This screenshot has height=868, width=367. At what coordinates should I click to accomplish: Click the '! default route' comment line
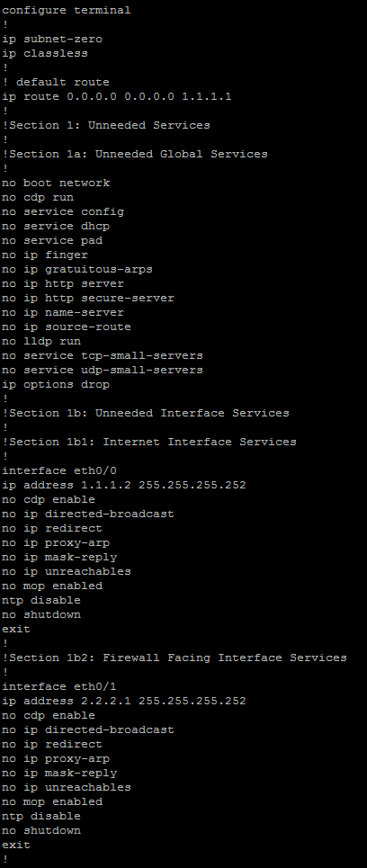[x=56, y=82]
